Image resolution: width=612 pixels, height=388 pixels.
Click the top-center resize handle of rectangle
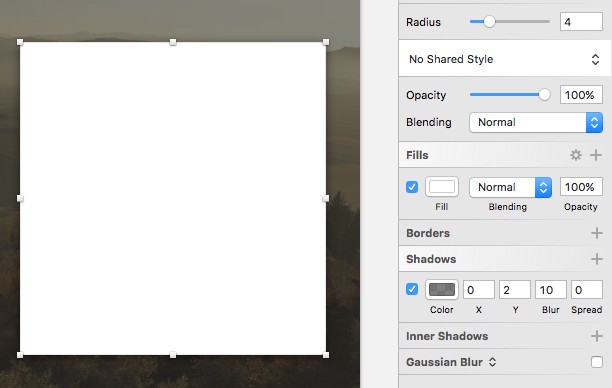click(173, 42)
